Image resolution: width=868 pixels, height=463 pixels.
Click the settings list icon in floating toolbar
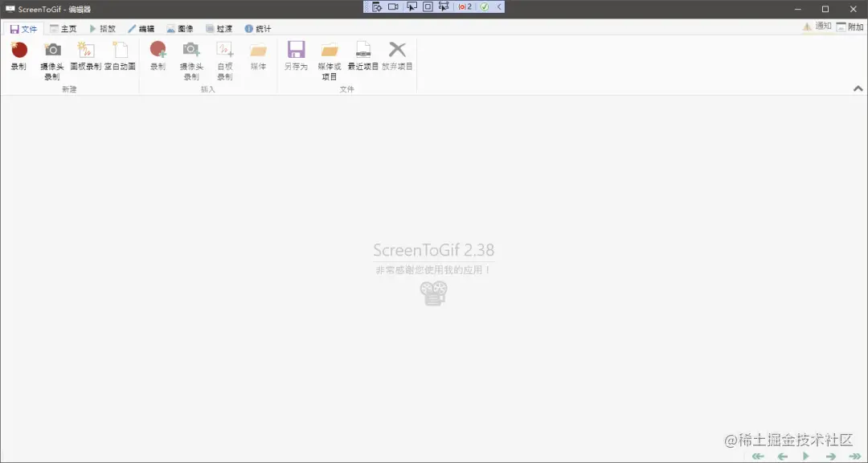(x=377, y=6)
